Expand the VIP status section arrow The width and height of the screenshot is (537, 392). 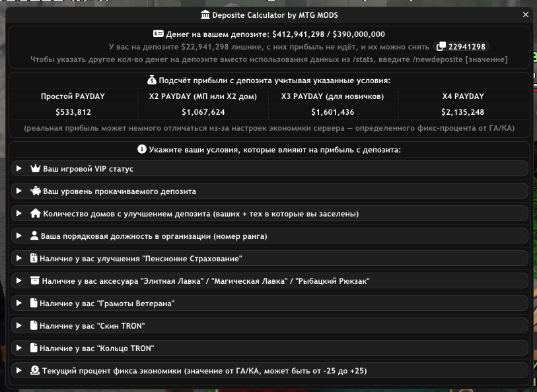(19, 168)
